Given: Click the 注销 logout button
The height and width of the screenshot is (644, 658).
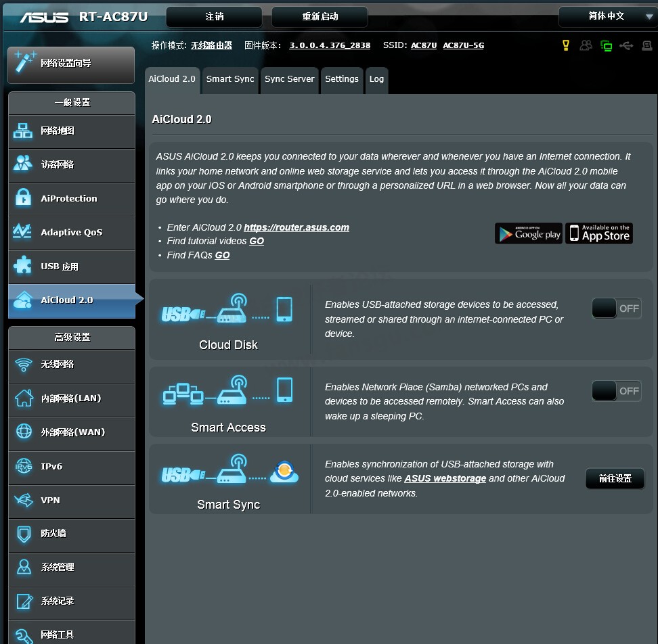Looking at the screenshot, I should (214, 16).
